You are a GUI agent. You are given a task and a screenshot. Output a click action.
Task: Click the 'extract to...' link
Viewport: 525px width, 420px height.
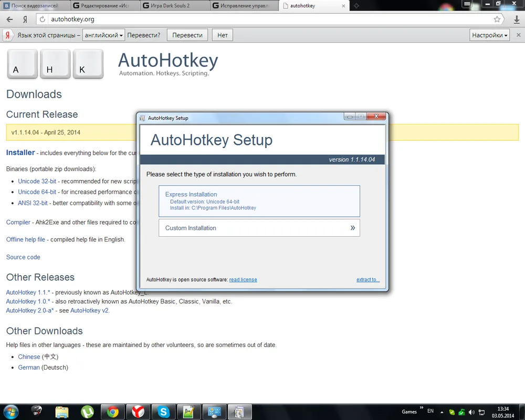[x=367, y=280]
